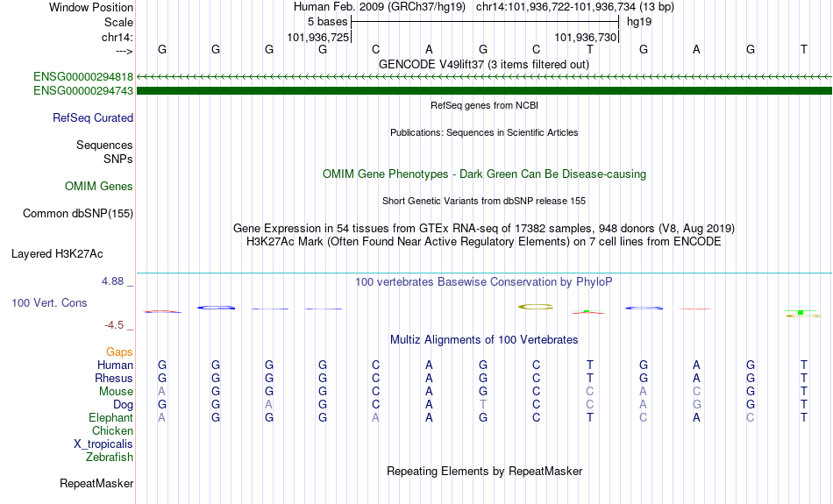Select the Dog species row label

click(x=124, y=405)
